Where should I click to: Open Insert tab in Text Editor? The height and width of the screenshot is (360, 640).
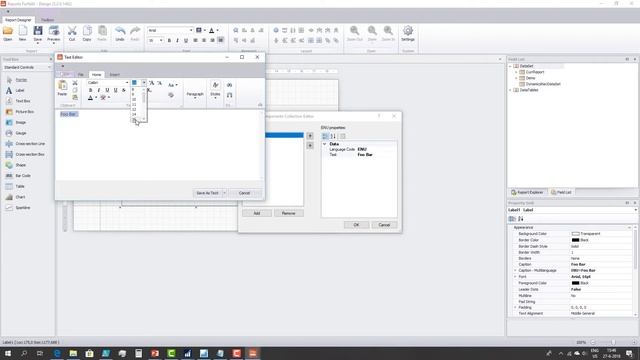(x=115, y=75)
